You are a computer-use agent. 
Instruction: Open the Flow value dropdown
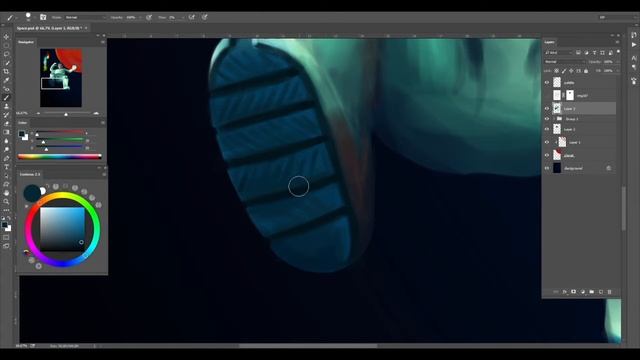click(x=182, y=18)
